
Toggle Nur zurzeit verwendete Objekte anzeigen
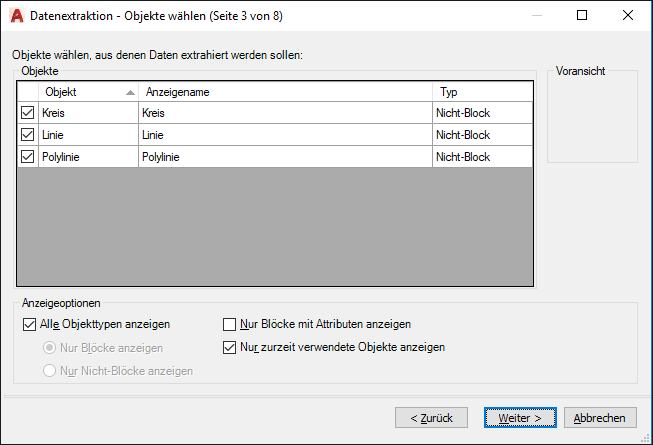coord(230,348)
